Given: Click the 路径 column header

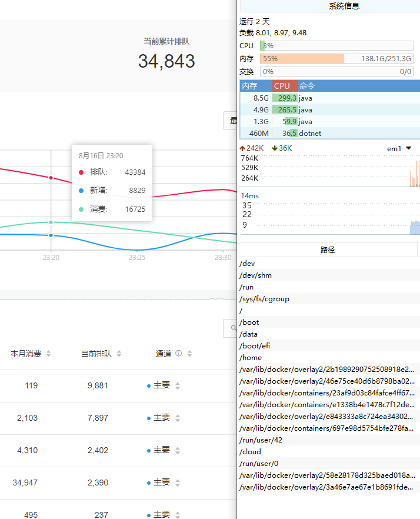Looking at the screenshot, I should pyautogui.click(x=328, y=249).
